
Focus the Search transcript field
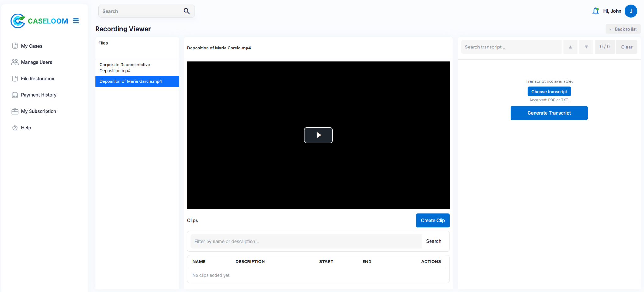click(x=511, y=47)
